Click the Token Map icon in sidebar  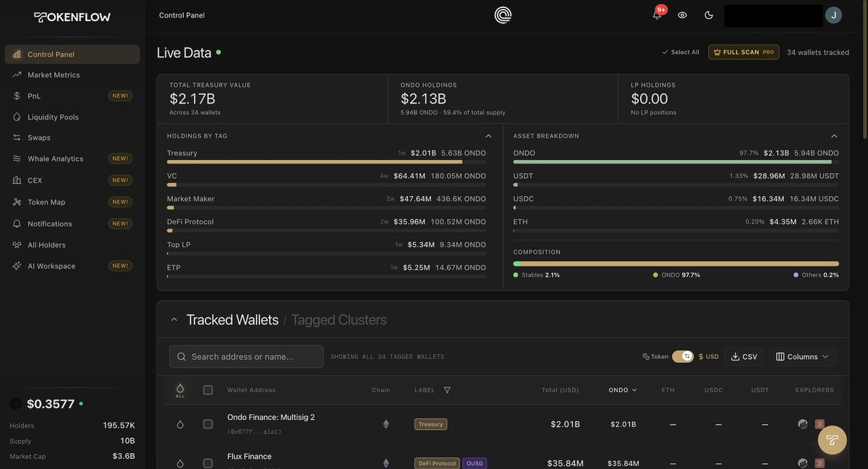17,202
